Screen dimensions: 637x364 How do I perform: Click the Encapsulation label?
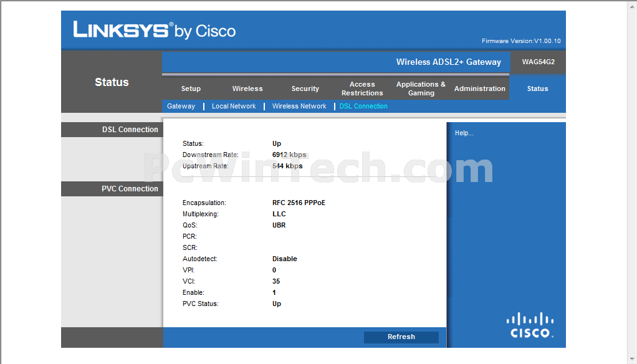204,203
